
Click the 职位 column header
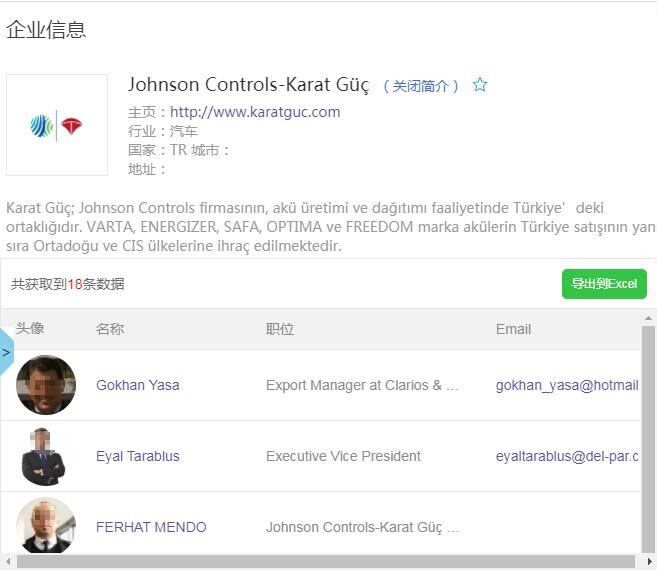click(279, 329)
